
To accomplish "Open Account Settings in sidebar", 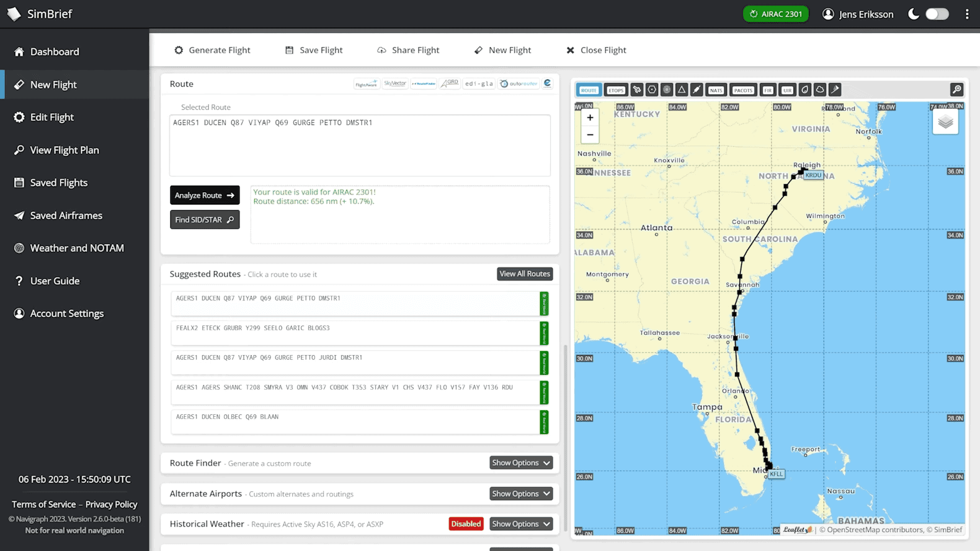I will pos(75,314).
